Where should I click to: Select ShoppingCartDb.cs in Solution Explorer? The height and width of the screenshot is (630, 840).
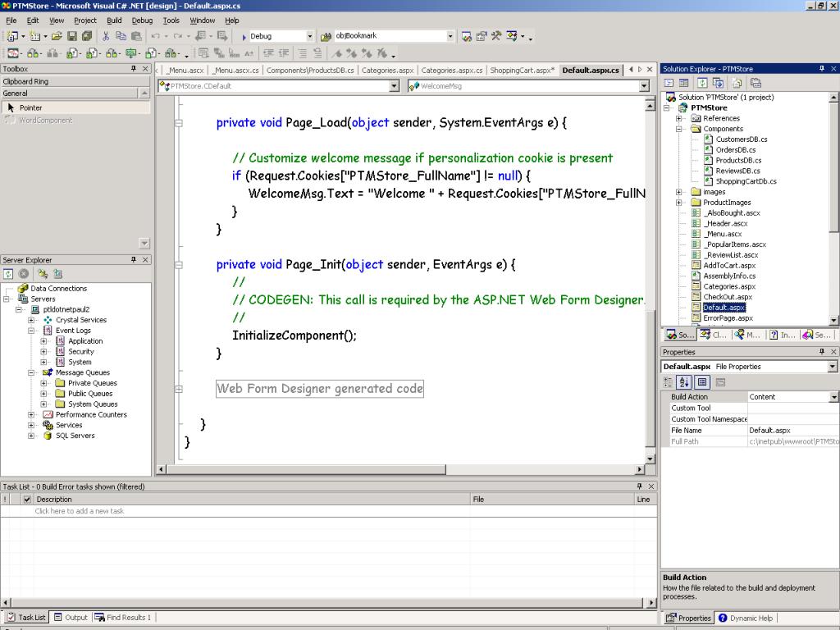pos(746,181)
